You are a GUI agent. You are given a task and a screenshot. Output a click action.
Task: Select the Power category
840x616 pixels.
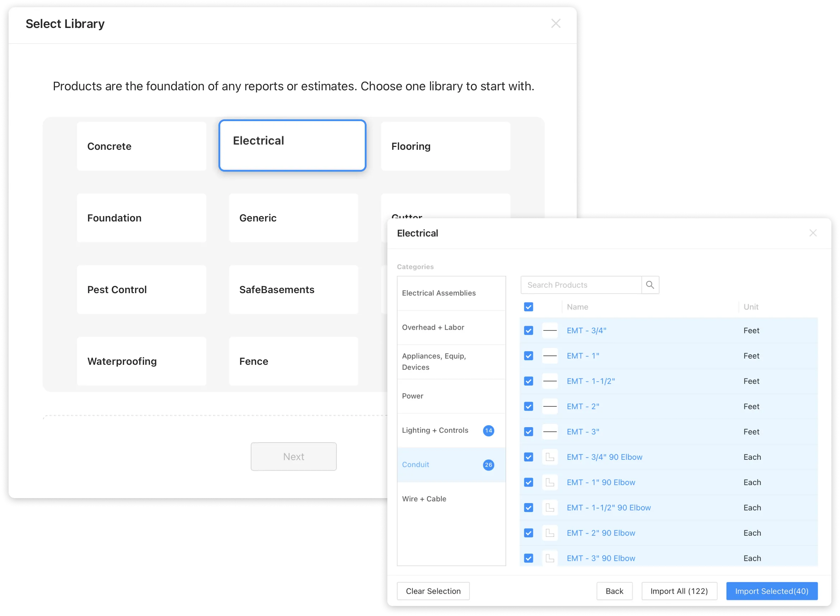(412, 396)
